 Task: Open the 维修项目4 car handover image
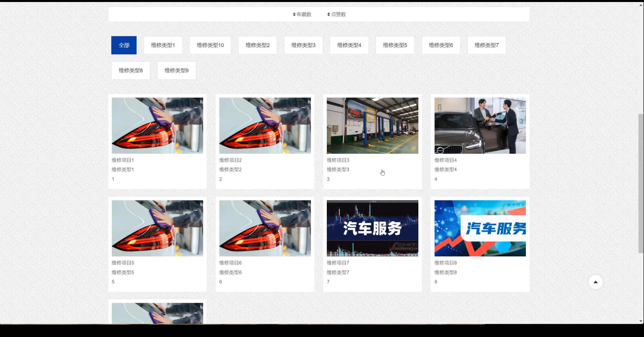coord(480,125)
